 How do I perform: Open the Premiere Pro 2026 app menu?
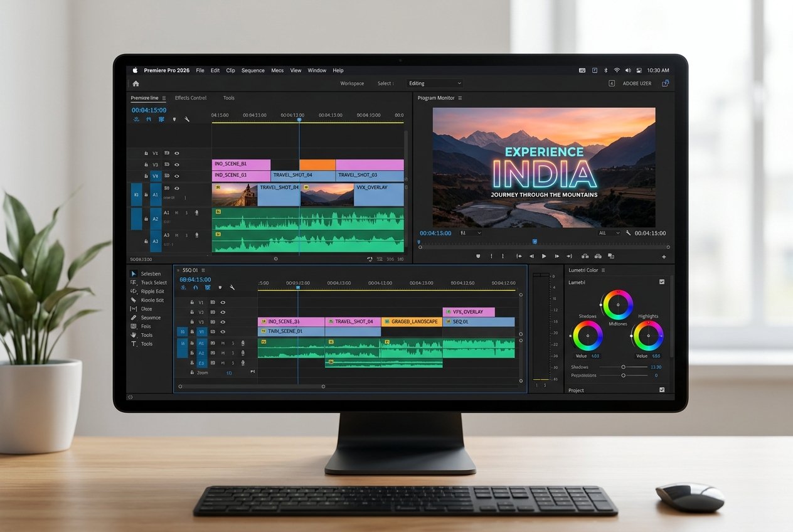pyautogui.click(x=166, y=70)
